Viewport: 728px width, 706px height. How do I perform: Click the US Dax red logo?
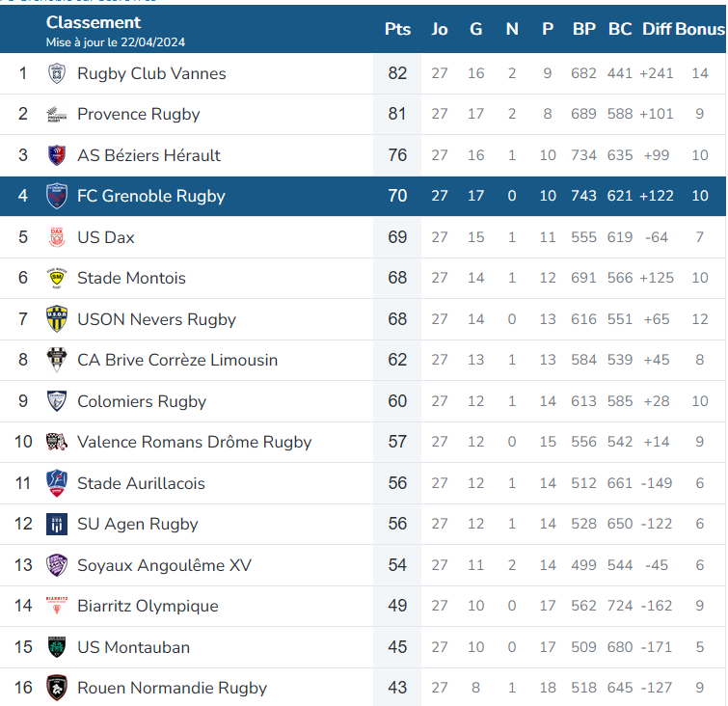(x=57, y=237)
